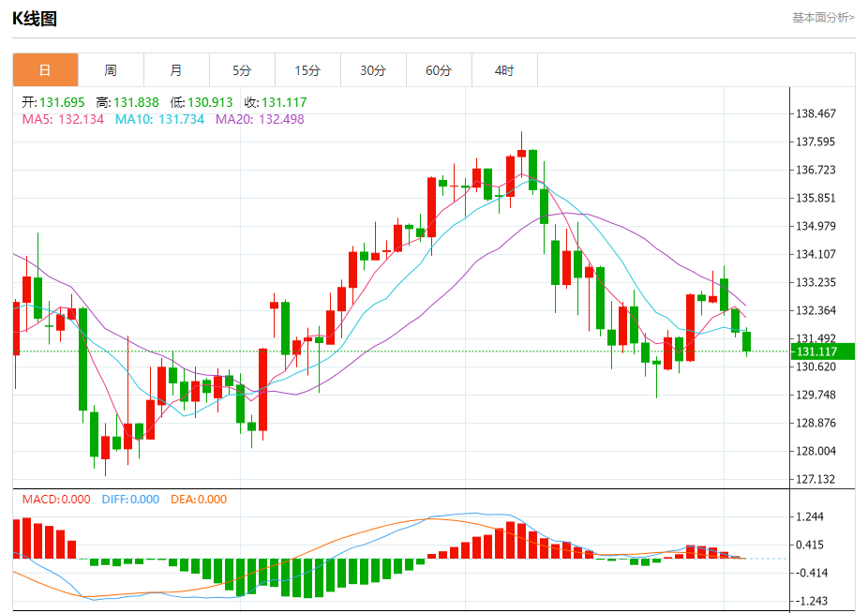Click the 127.132 price axis label
The width and height of the screenshot is (868, 613).
click(x=816, y=479)
